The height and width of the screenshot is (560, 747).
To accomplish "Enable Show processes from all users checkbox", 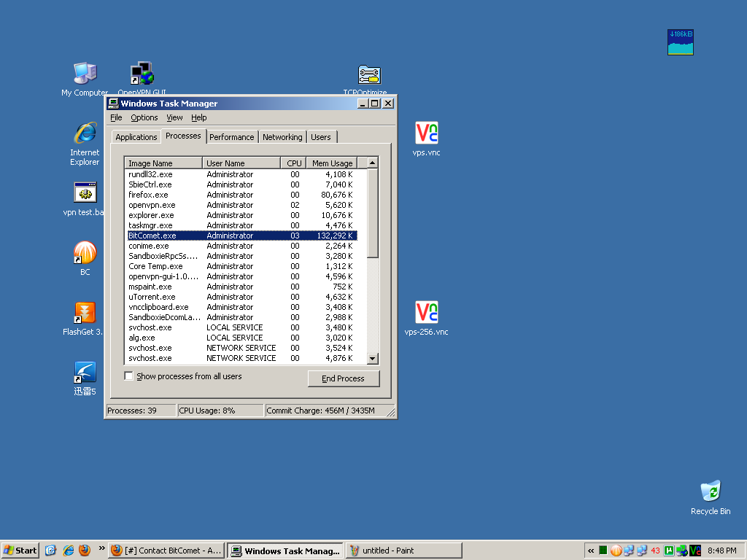I will pos(128,376).
